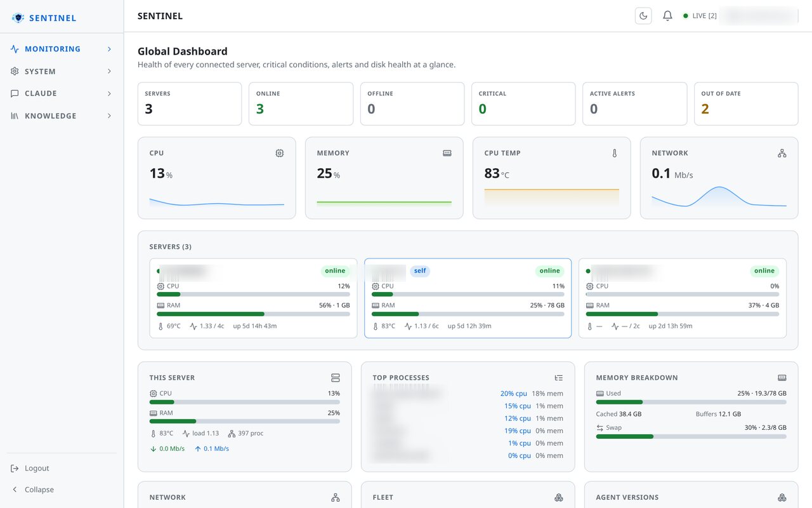The width and height of the screenshot is (812, 508).
Task: Click the load pulse icon beside 1.33 / 4c
Action: point(193,326)
